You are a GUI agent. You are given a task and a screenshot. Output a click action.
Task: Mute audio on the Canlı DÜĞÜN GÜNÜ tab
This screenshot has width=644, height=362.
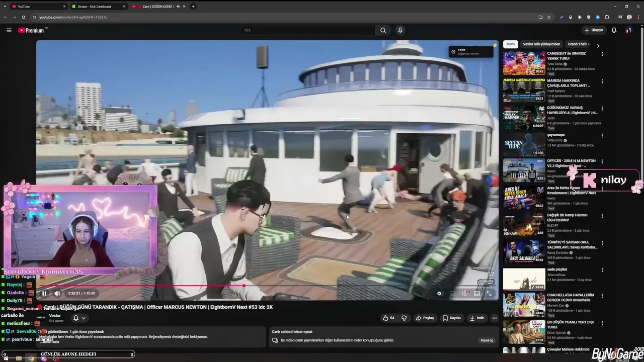(178, 7)
